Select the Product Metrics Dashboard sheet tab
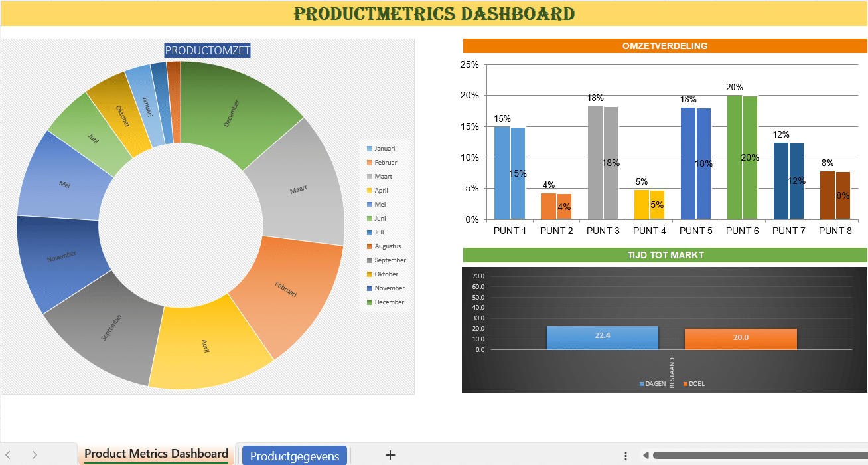 156,454
